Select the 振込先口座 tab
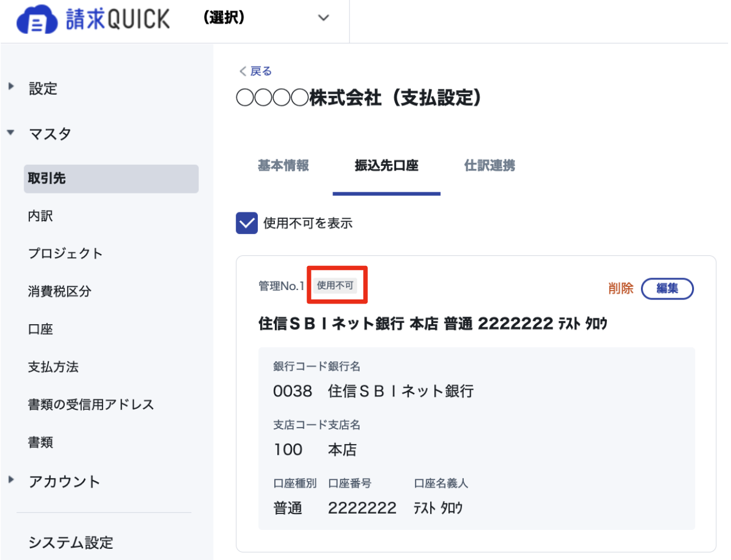731x560 pixels. 386,166
